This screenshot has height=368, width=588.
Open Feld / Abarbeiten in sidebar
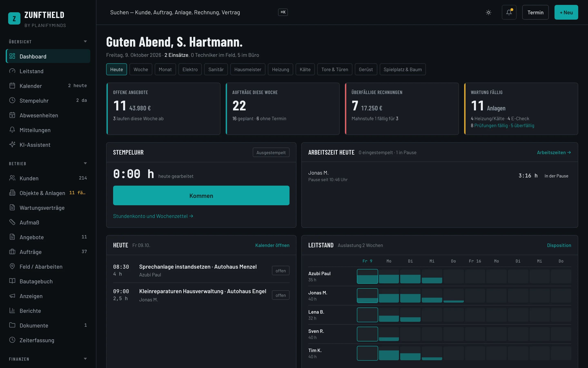48,267
